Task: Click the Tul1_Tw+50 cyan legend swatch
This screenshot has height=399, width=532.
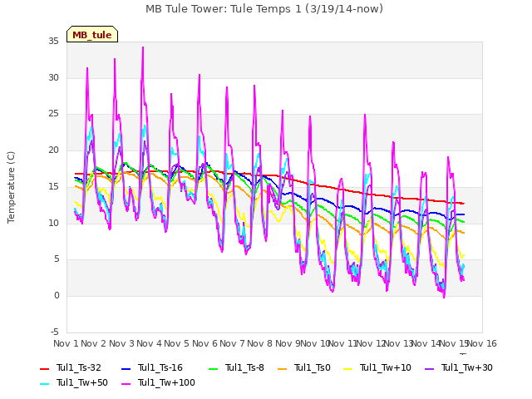Action: click(44, 384)
